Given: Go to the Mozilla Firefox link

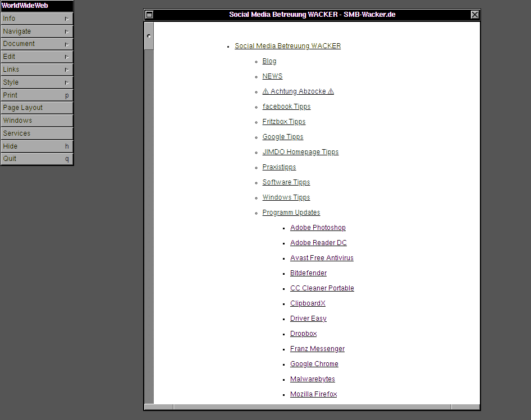Looking at the screenshot, I should tap(314, 394).
